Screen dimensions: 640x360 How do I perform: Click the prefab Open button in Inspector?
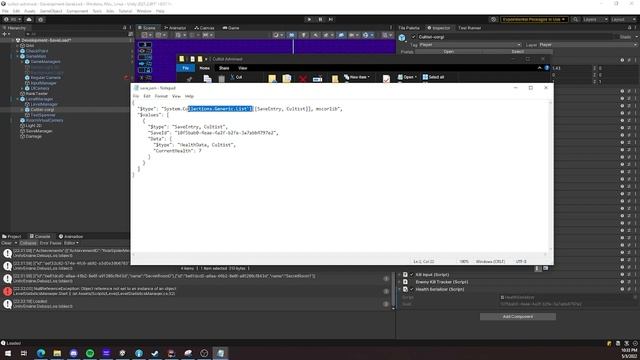[448, 52]
